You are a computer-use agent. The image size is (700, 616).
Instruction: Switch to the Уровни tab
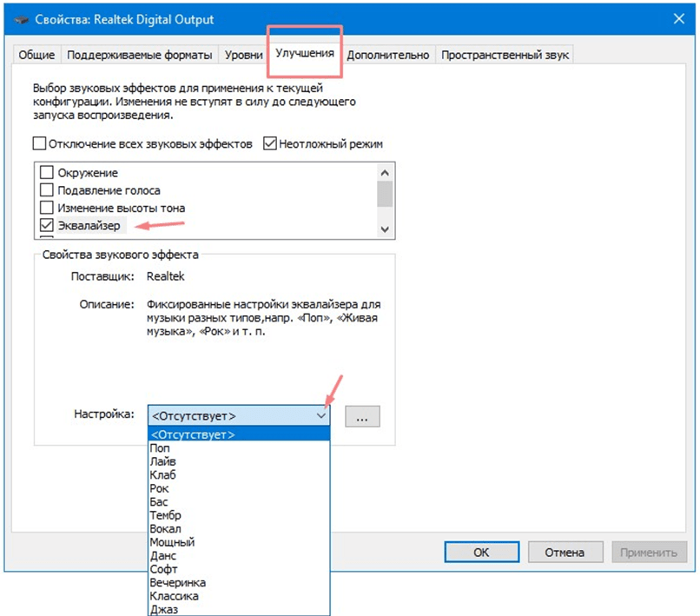243,55
